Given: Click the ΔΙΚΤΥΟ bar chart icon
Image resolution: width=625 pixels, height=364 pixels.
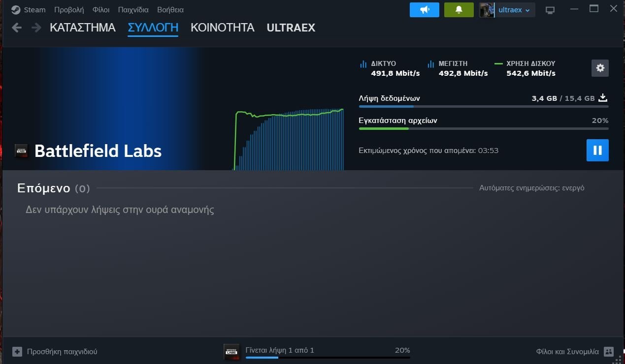Looking at the screenshot, I should [363, 64].
